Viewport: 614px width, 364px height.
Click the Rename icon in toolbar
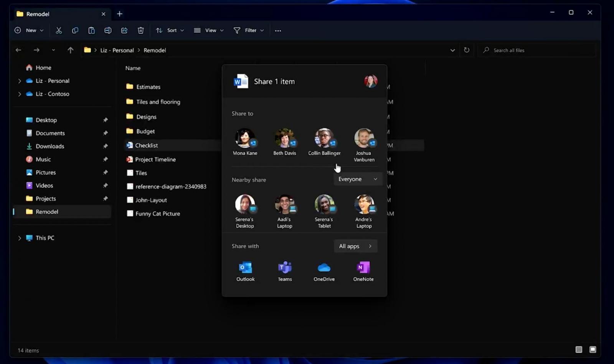(x=108, y=30)
